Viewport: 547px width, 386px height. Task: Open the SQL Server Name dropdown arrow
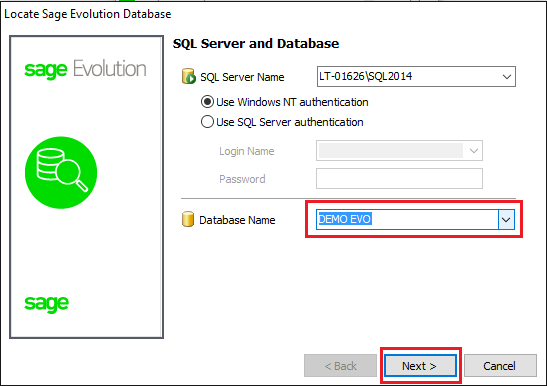click(x=507, y=76)
